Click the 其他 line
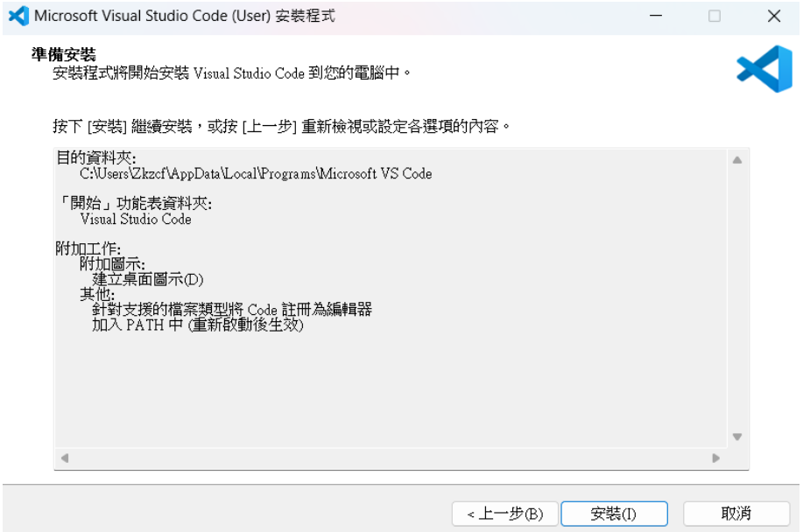The image size is (803, 532). pyautogui.click(x=97, y=294)
